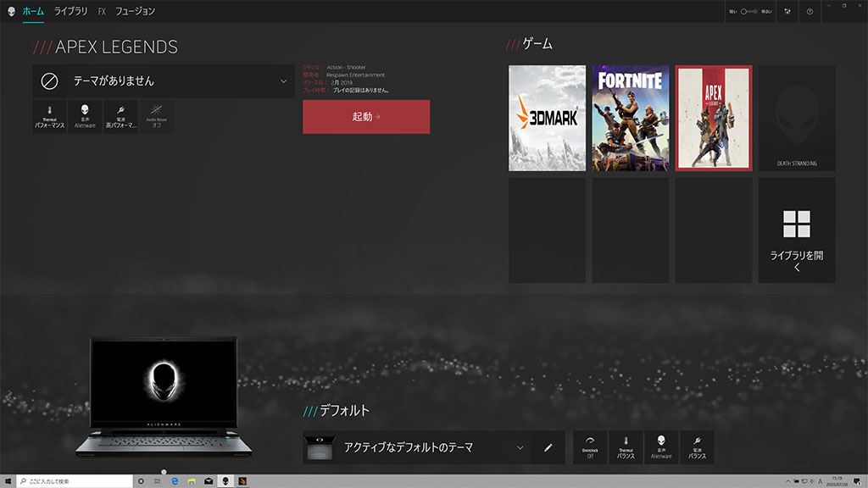Image resolution: width=868 pixels, height=488 pixels.
Task: Open the help question mark icon
Action: tap(810, 11)
